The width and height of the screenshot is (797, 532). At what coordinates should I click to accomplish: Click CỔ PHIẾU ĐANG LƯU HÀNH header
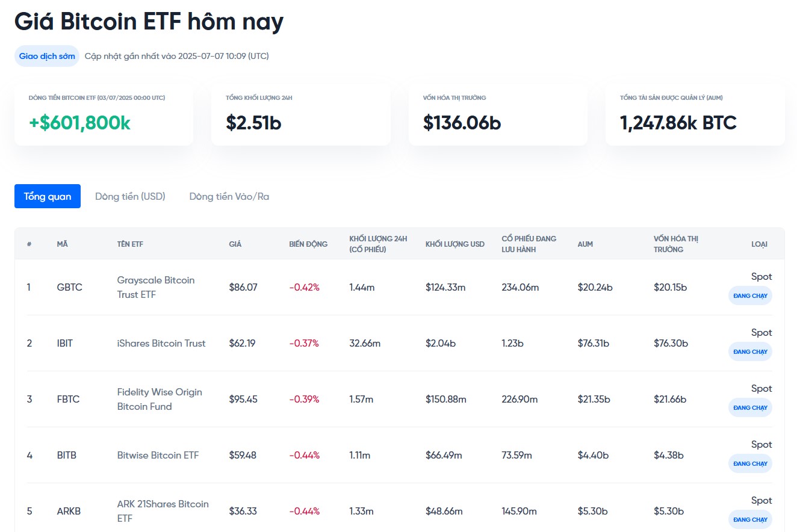(x=529, y=244)
